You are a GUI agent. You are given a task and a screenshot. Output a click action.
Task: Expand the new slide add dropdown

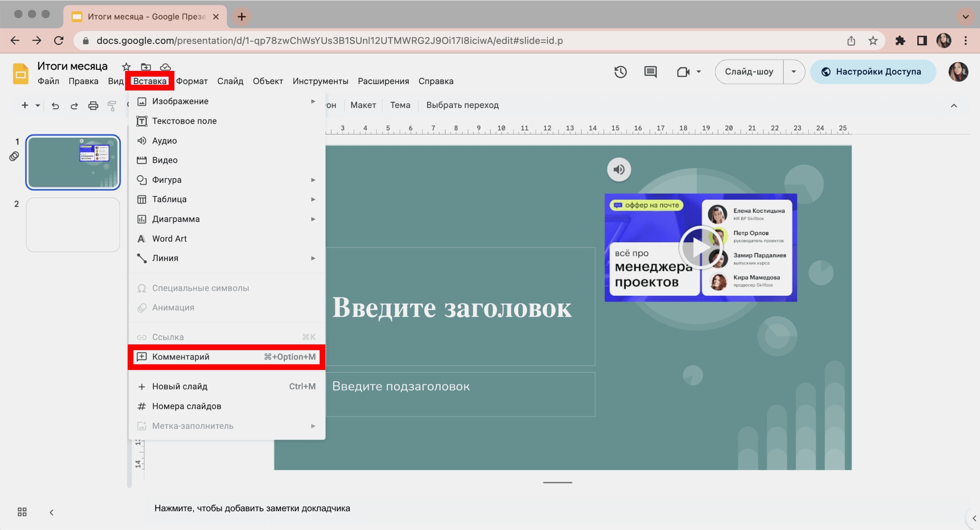tap(36, 105)
